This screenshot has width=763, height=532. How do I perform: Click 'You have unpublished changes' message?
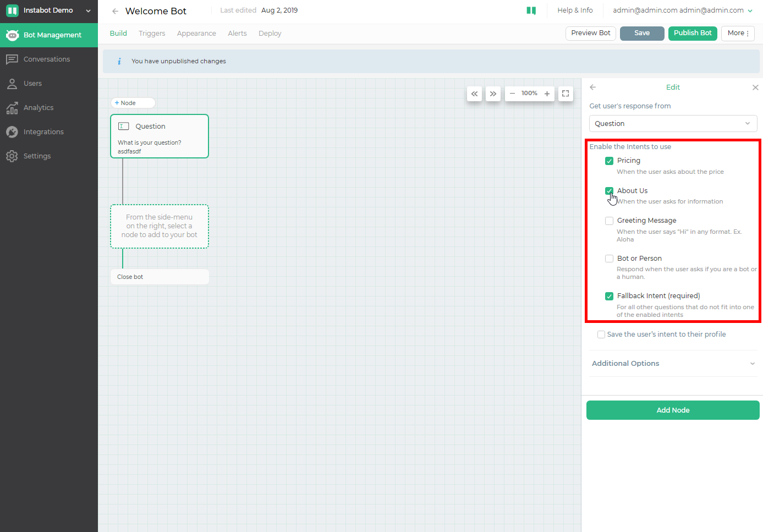pos(179,61)
